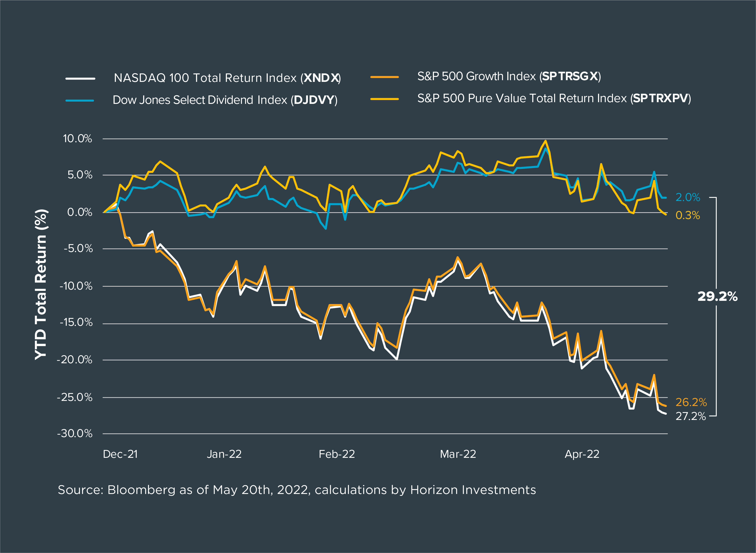Click the yellow SPTRXPV legend line swatch
This screenshot has width=756, height=553.
pos(385,99)
